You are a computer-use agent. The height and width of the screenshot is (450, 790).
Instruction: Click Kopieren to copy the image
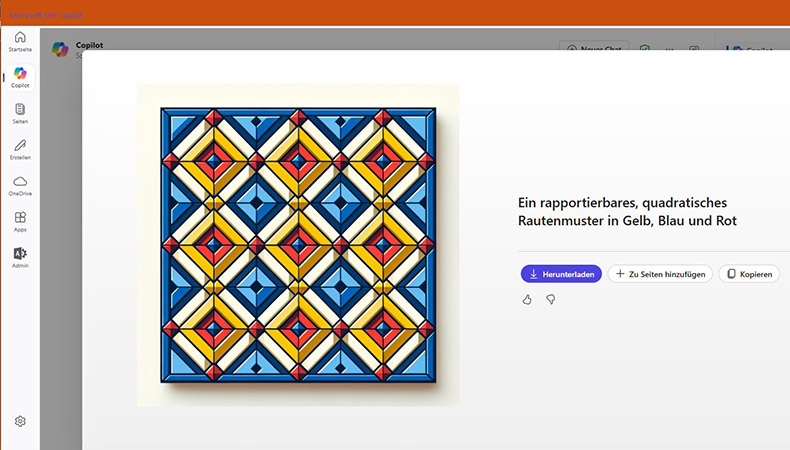[750, 274]
